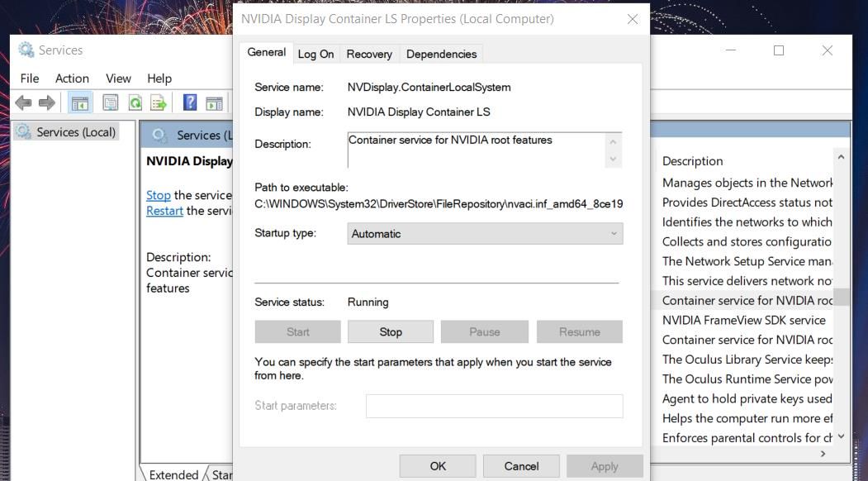This screenshot has height=481, width=868.
Task: Open the Properties toolbar icon
Action: pos(110,103)
